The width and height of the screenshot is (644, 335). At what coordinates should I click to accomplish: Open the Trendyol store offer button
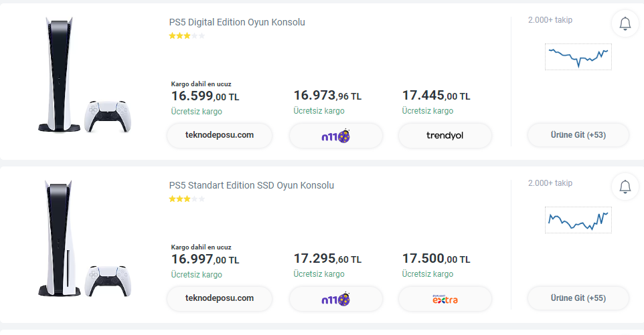pyautogui.click(x=445, y=136)
